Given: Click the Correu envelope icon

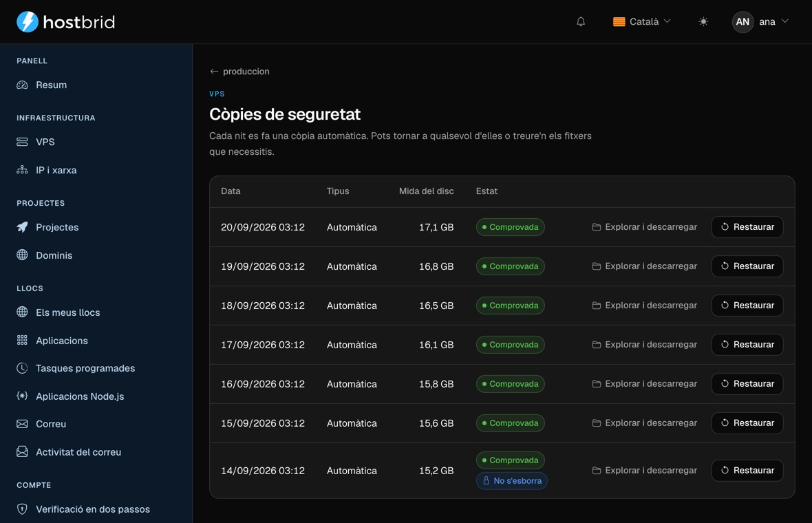Looking at the screenshot, I should coord(22,424).
